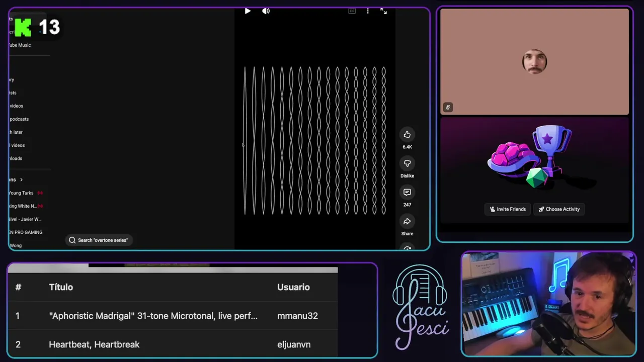
Task: Open The Young Turks subscription channel
Action: 21,193
